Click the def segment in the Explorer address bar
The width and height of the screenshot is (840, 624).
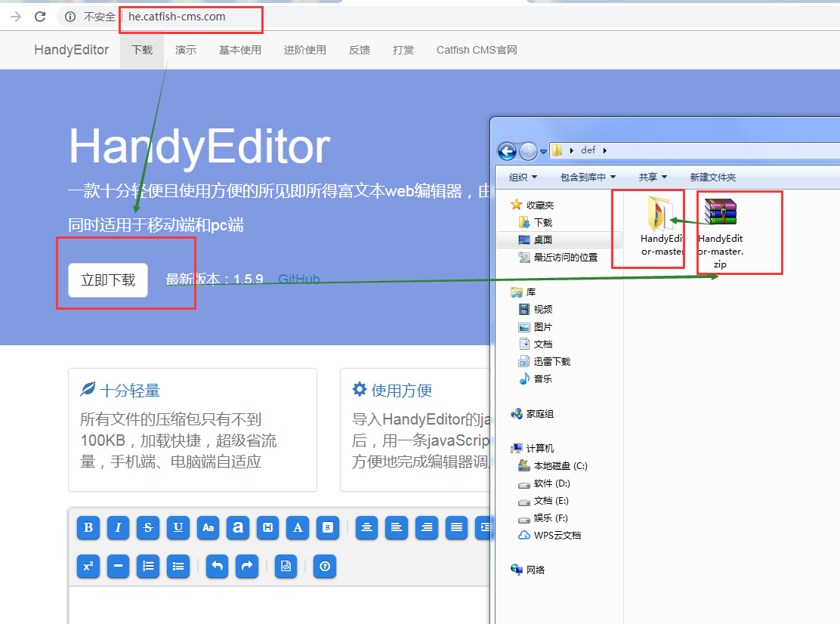tap(588, 150)
